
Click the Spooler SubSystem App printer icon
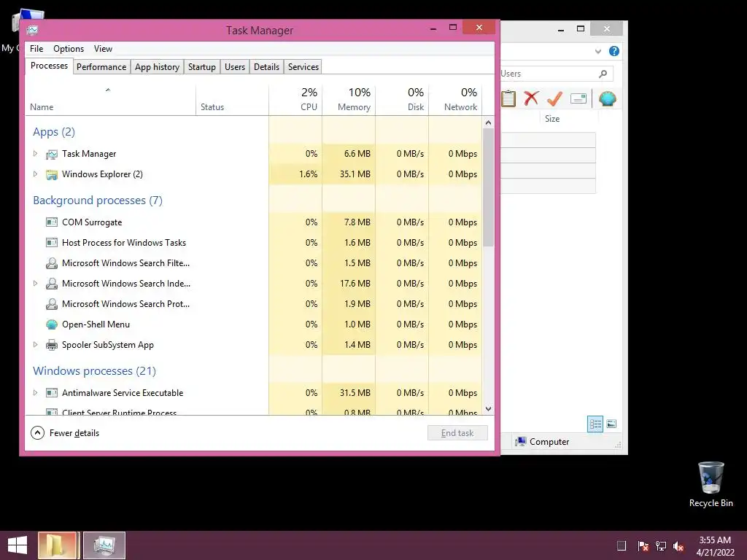[52, 345]
